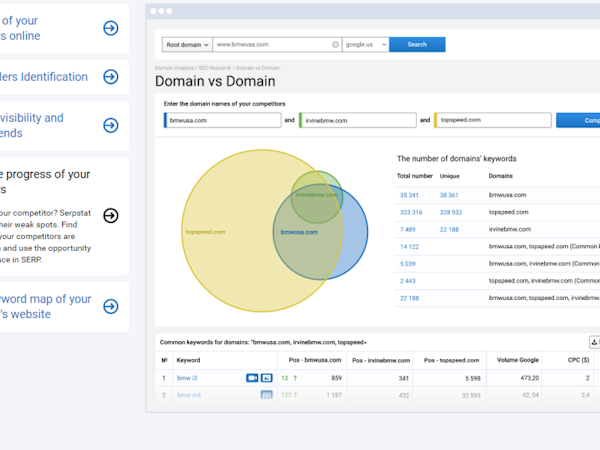Sort by the Keyword column header
This screenshot has width=600, height=450.
coord(188,360)
